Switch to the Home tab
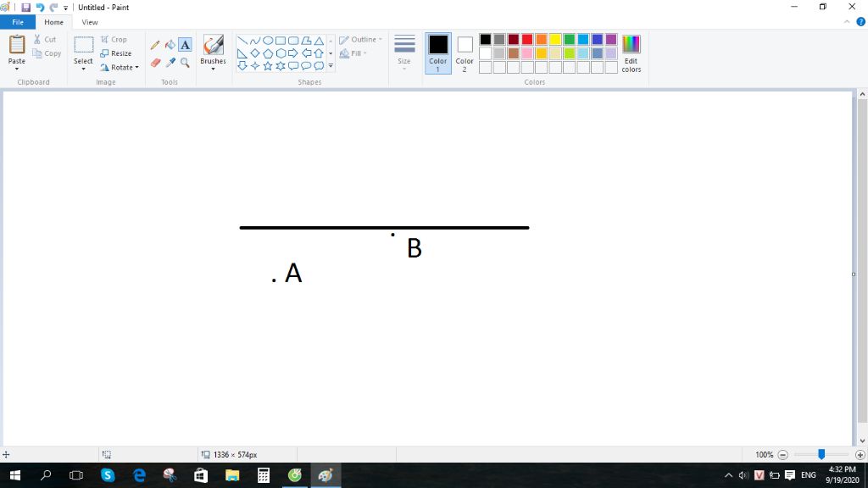This screenshot has height=488, width=868. (53, 22)
